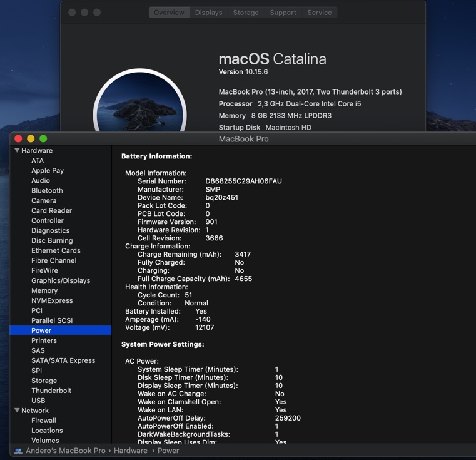The height and width of the screenshot is (460, 476).
Task: Select Apple Pay in the sidebar
Action: 48,170
